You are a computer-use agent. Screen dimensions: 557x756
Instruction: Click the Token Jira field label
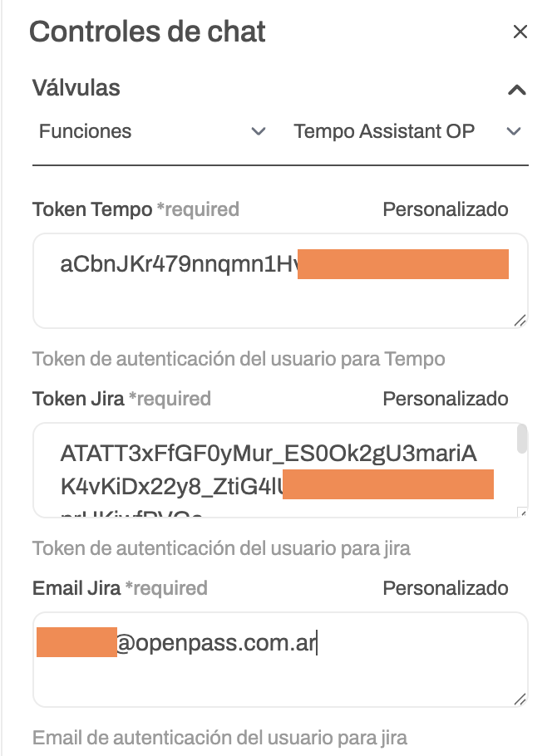[78, 399]
